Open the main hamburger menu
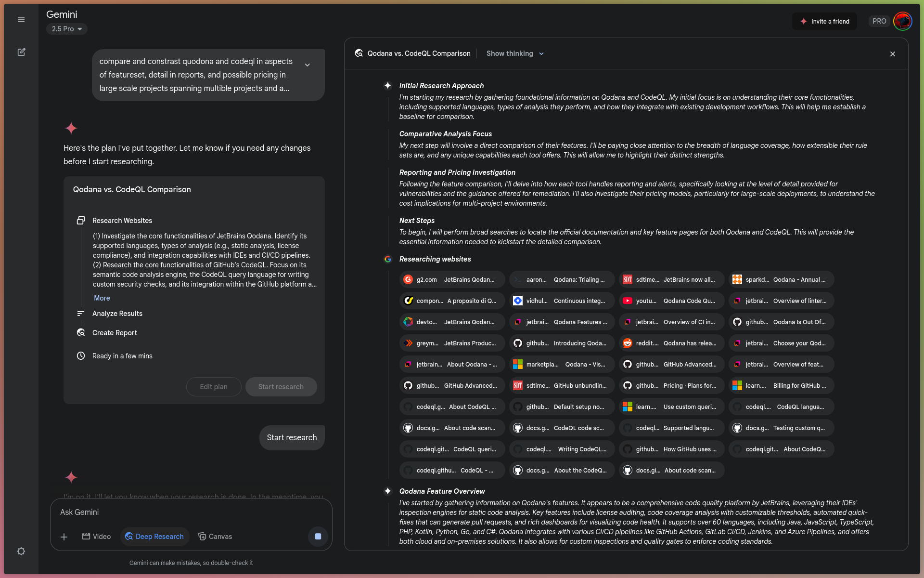 tap(21, 20)
